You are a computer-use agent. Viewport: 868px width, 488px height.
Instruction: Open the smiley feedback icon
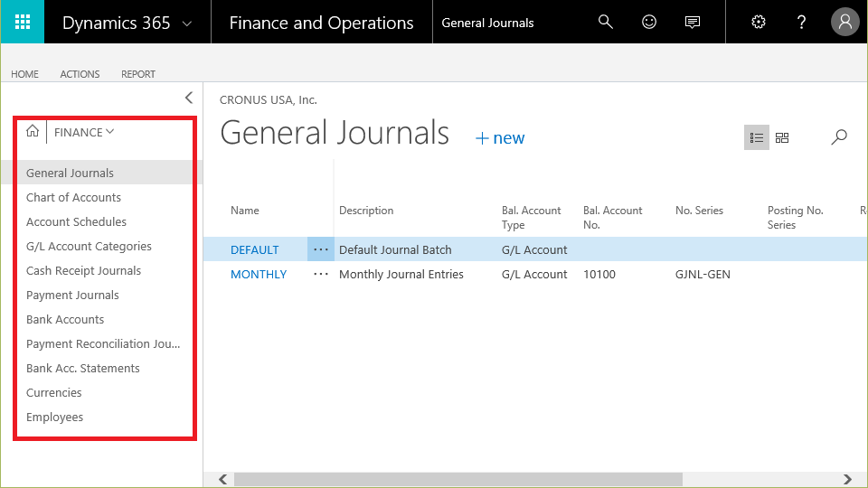click(x=649, y=22)
